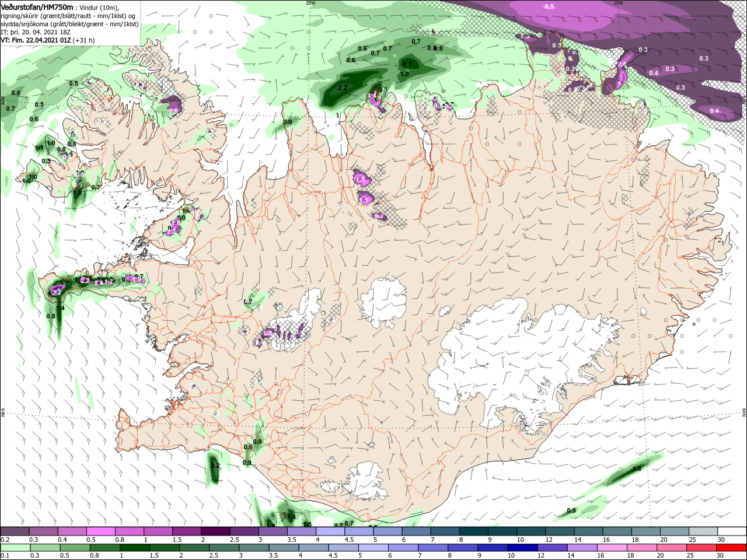The height and width of the screenshot is (560, 747).
Task: Click the '20W' longitude label on the top edge
Action: 310,2
